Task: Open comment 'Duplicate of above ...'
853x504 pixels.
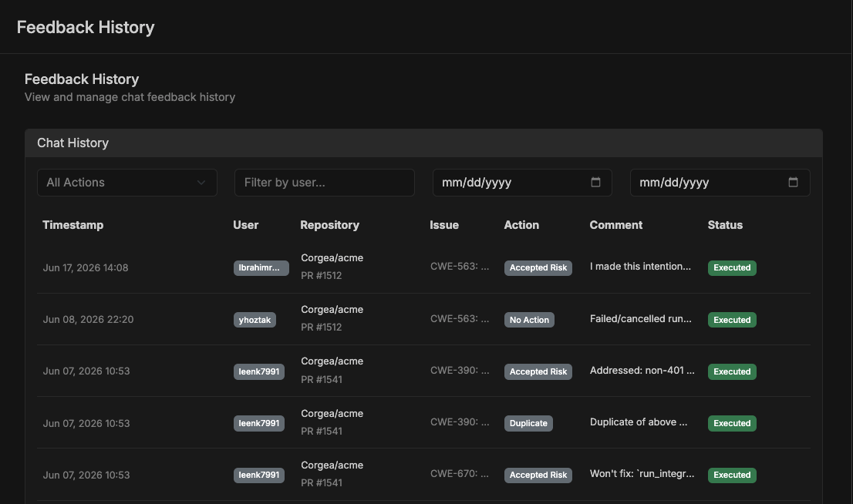Action: click(x=639, y=422)
